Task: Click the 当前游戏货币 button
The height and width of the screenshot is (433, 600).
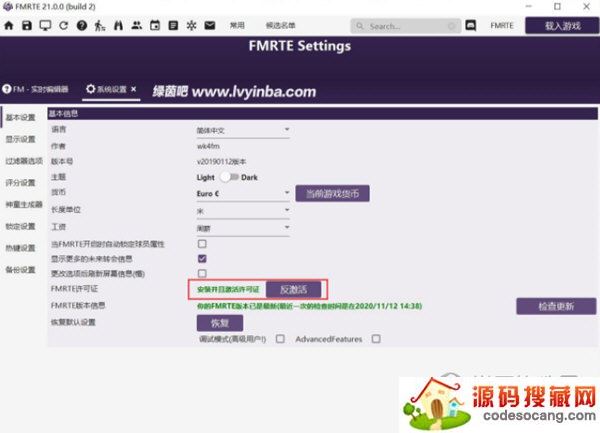Action: pyautogui.click(x=332, y=194)
